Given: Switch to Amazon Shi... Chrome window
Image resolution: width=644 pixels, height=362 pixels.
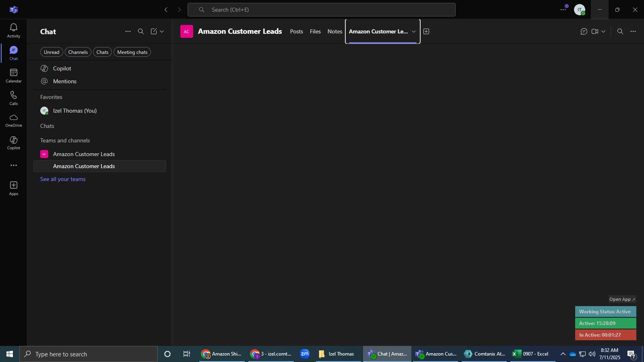Looking at the screenshot, I should (222, 354).
